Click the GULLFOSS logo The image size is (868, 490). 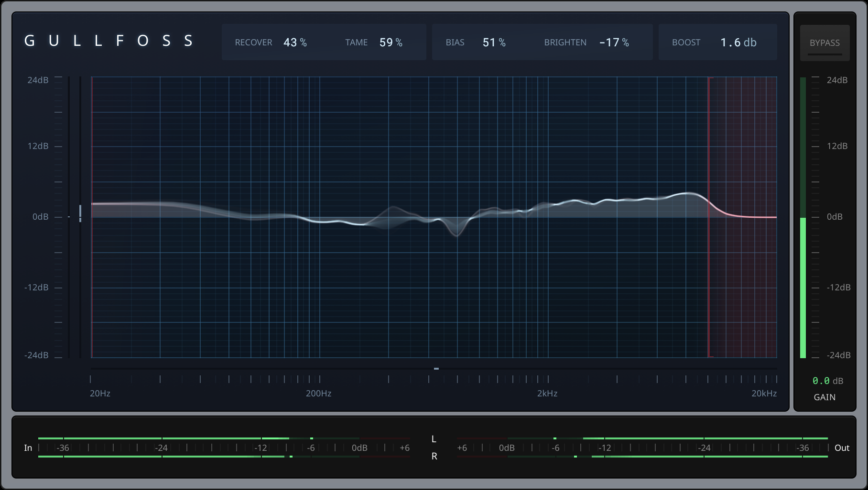[109, 41]
